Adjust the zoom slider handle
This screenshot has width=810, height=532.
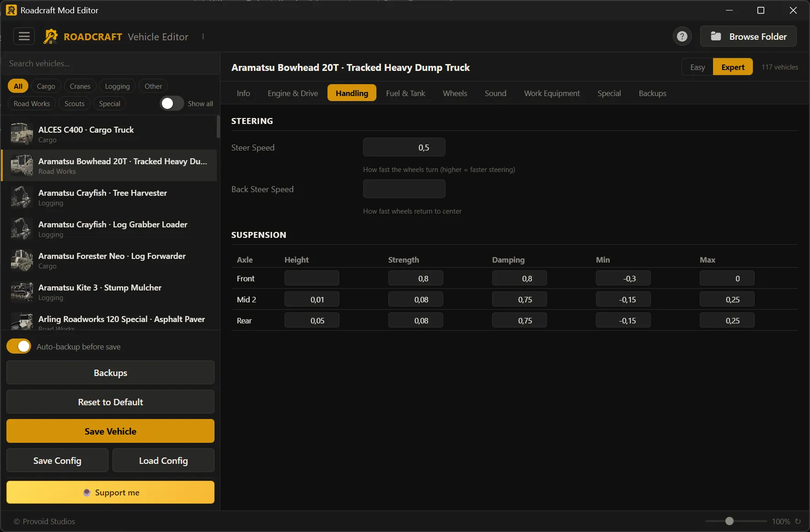point(730,521)
